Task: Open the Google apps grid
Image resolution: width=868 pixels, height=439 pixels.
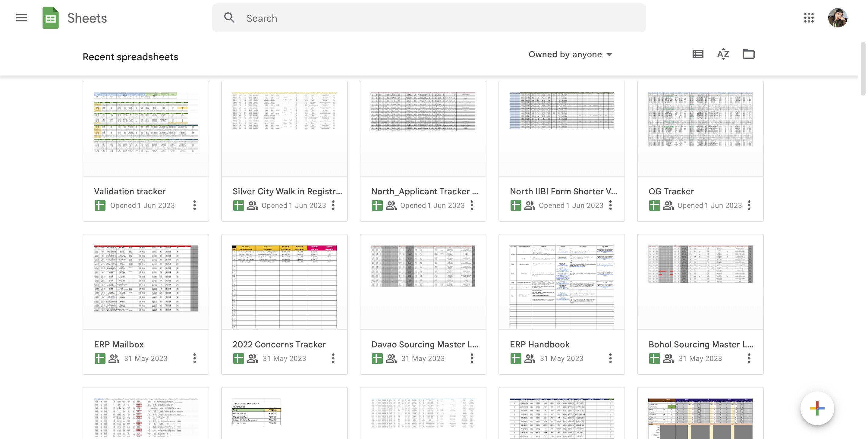Action: (x=808, y=18)
